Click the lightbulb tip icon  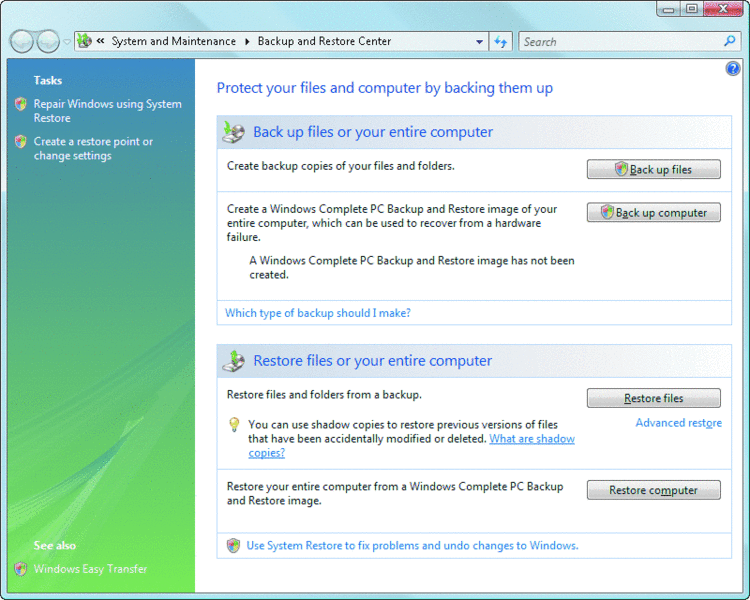coord(234,424)
